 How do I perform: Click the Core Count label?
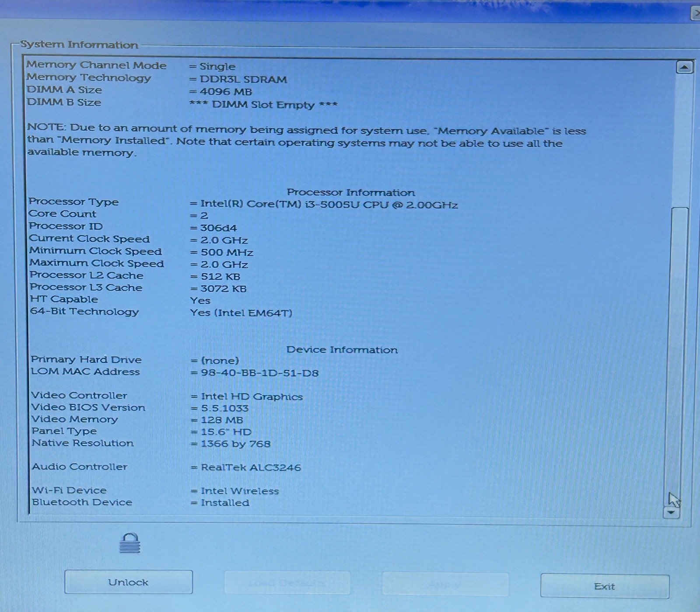pos(62,214)
